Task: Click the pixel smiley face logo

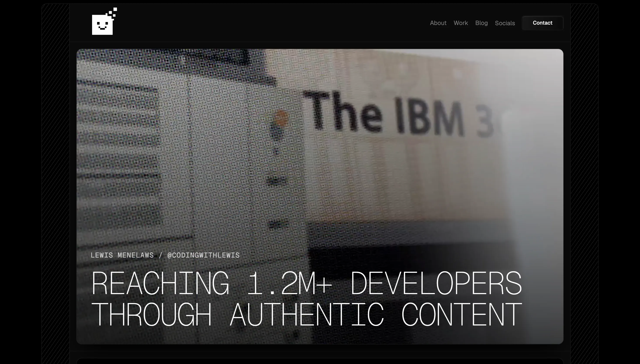Action: 104,21
